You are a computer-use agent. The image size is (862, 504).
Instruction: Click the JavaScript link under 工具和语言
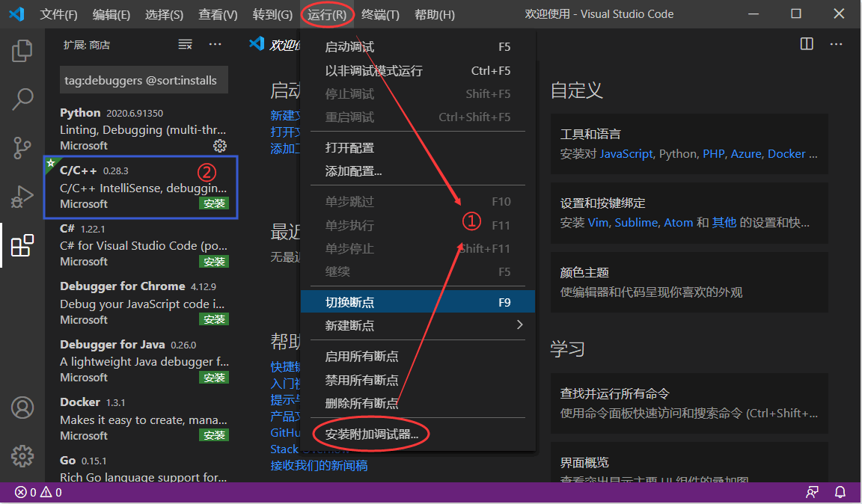pos(626,153)
